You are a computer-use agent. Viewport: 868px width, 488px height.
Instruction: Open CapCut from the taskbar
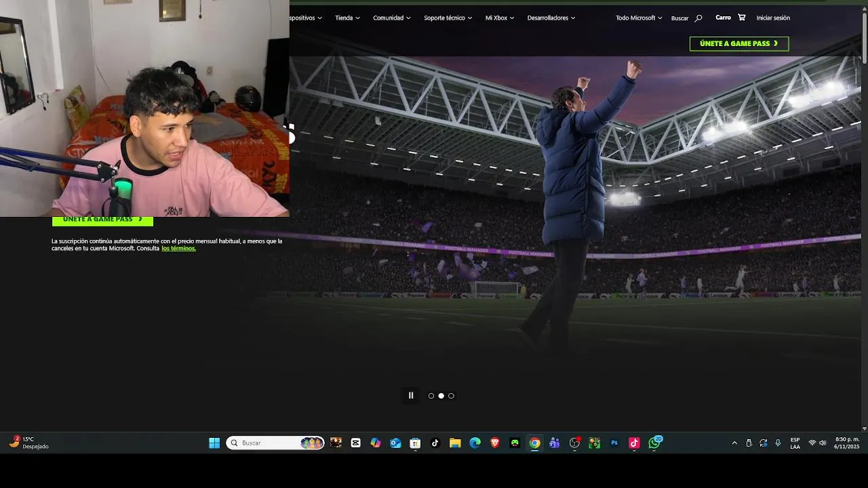coord(355,443)
